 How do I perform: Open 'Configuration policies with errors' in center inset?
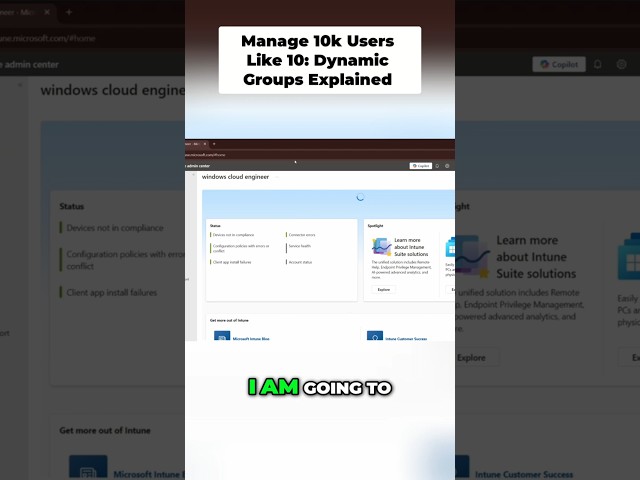(x=241, y=248)
